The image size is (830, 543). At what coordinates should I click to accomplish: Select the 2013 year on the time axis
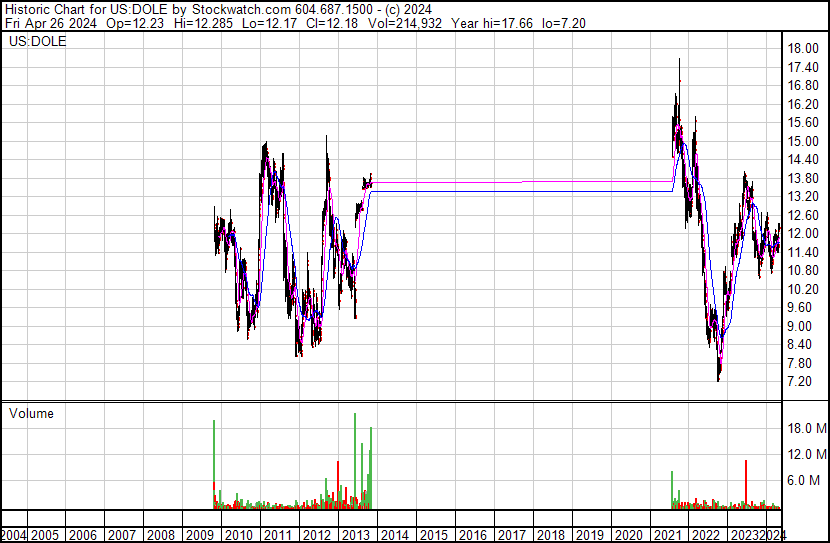(355, 535)
